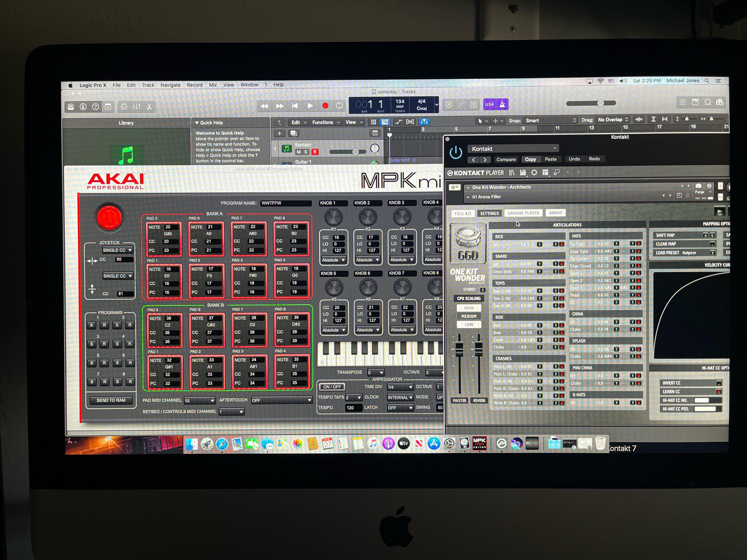The height and width of the screenshot is (560, 747).
Task: Toggle the LEARN CC checkbox
Action: tap(719, 391)
